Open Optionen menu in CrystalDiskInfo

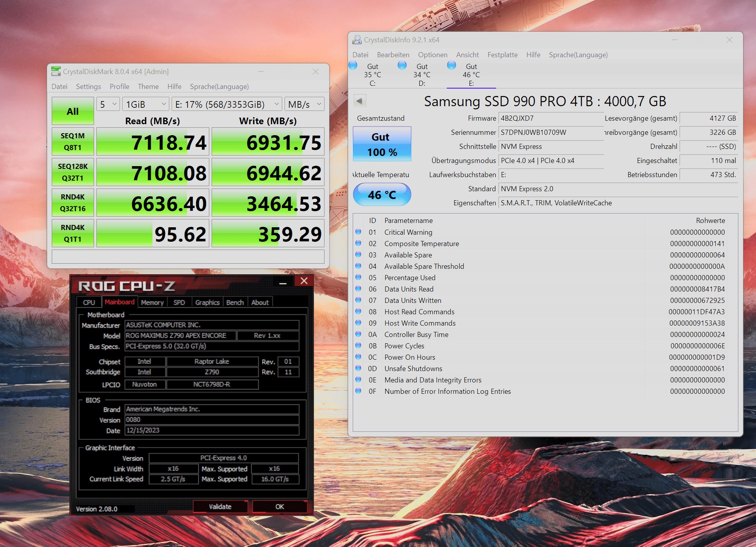pos(433,55)
